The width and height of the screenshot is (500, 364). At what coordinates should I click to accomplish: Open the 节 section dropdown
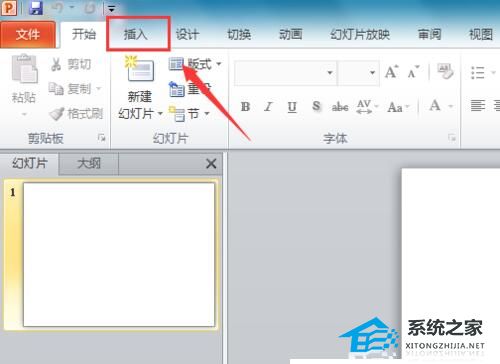point(189,114)
